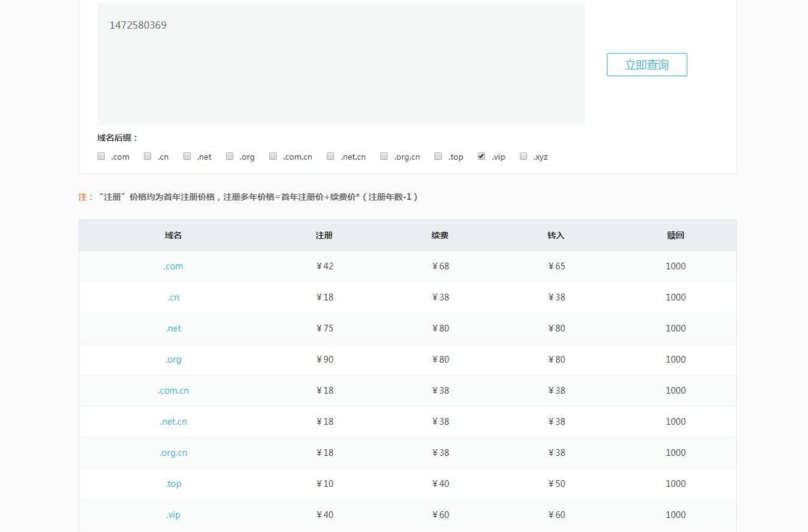This screenshot has width=808, height=532.
Task: Enable the .com.cn suffix checkbox
Action: [x=272, y=156]
